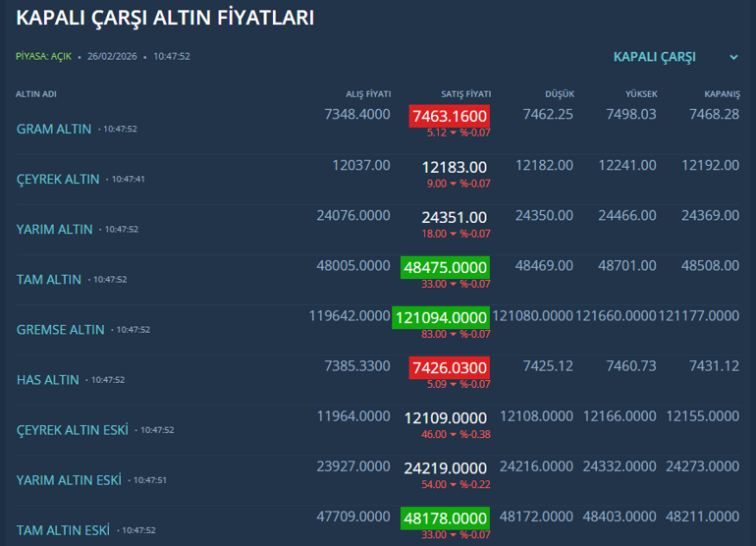The width and height of the screenshot is (756, 546).
Task: Click the KAPANIŞ column header
Action: pos(722,94)
